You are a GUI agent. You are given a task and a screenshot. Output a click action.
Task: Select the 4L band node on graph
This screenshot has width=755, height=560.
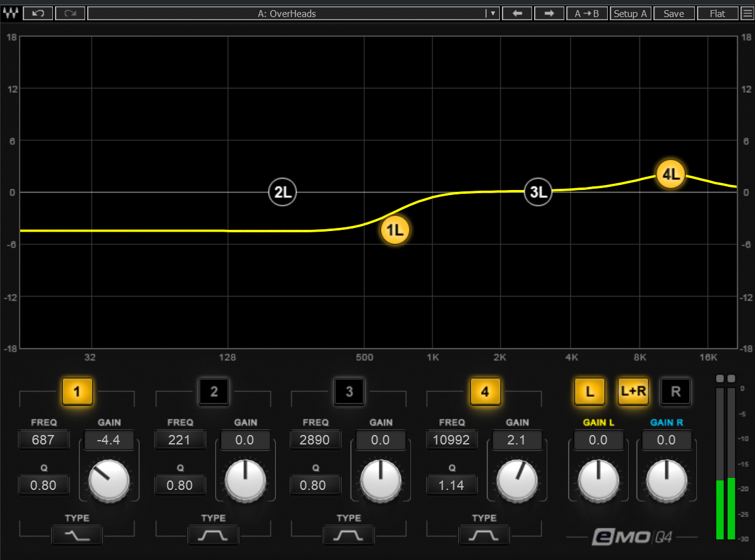670,175
